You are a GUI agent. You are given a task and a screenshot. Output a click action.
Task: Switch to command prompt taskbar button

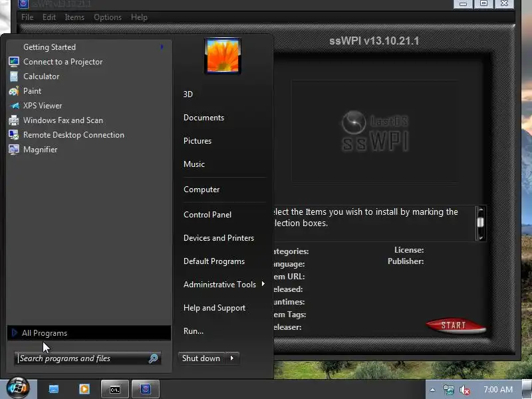click(115, 389)
